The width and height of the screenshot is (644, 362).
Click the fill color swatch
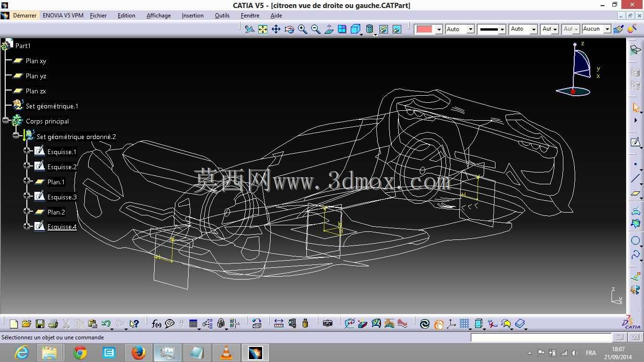425,29
